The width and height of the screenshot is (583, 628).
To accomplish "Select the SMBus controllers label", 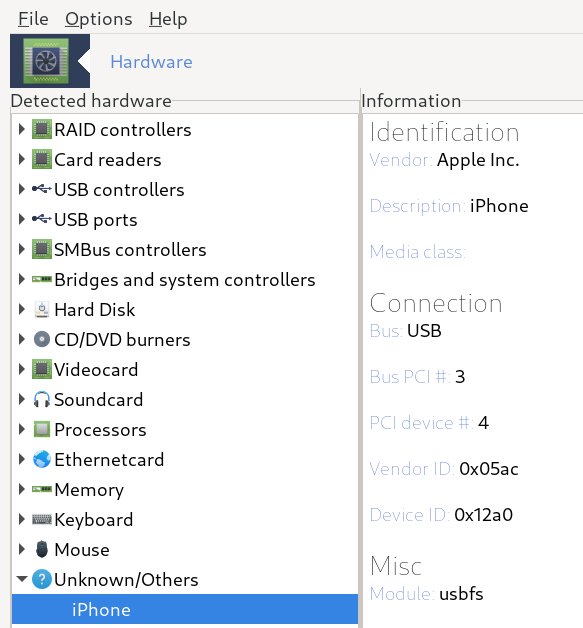I will coord(130,250).
